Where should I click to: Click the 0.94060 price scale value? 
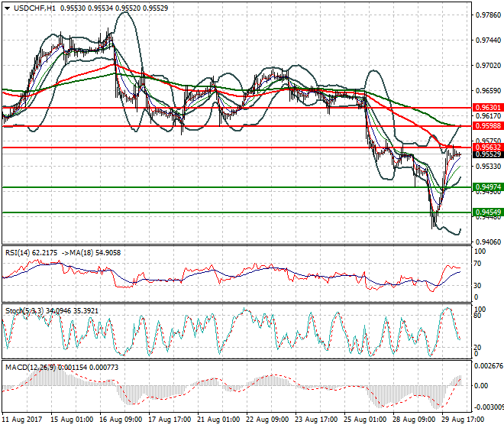tap(488, 242)
